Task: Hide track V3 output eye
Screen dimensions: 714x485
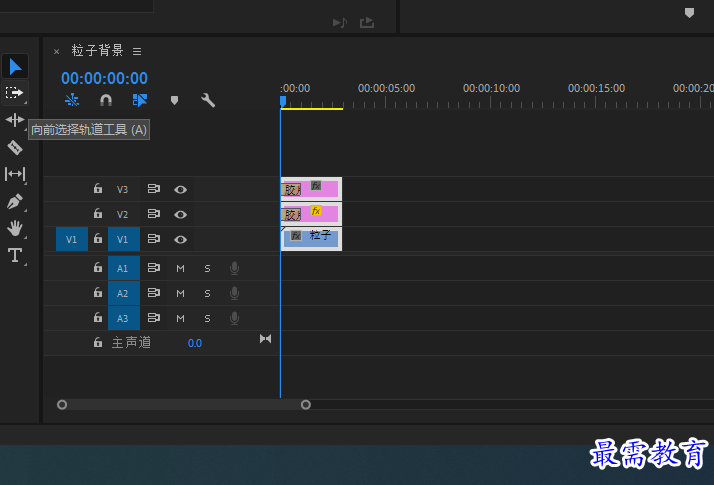Action: (x=180, y=189)
